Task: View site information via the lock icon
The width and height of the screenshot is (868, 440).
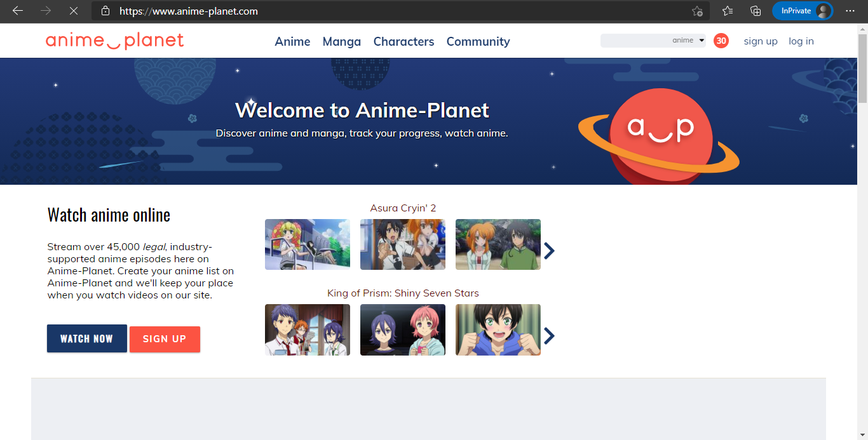Action: [x=105, y=11]
